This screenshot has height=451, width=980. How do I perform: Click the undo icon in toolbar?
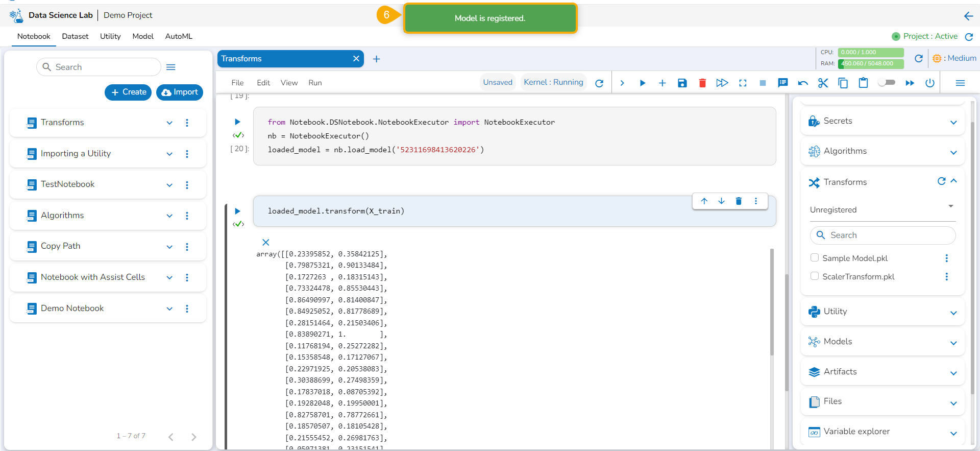click(x=803, y=83)
